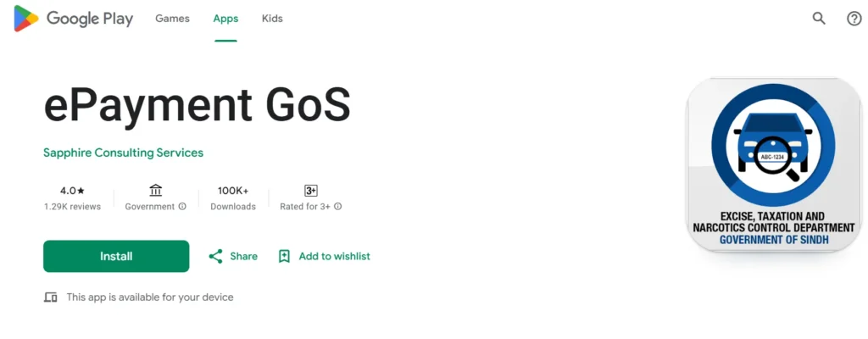This screenshot has height=339, width=868.
Task: Click the 4.0 star rating
Action: tap(72, 191)
